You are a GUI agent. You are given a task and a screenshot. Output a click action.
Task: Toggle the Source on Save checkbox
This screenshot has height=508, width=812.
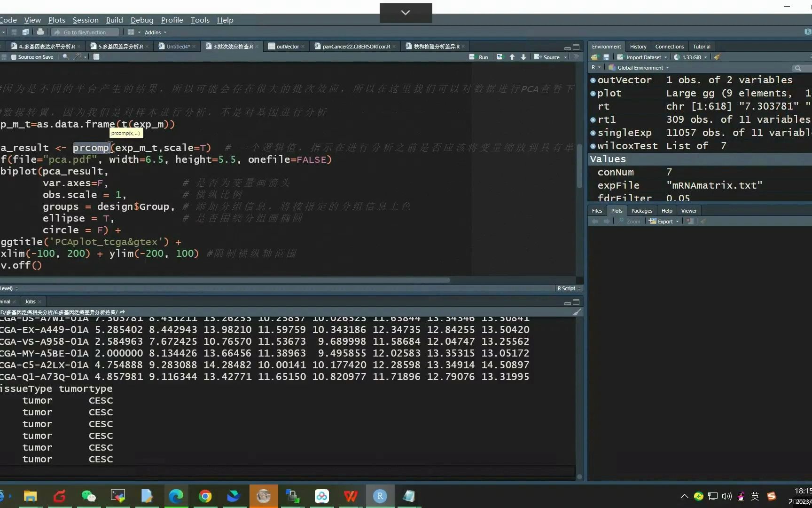14,57
